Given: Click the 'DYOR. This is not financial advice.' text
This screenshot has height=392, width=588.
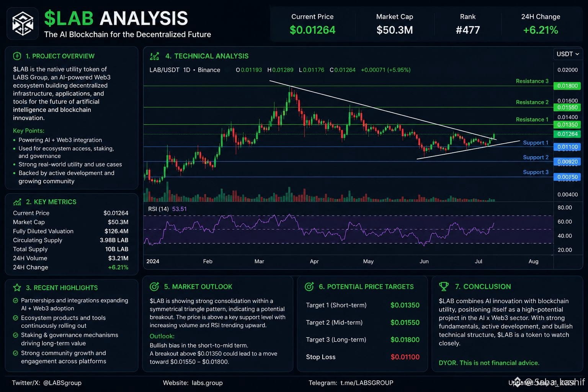Looking at the screenshot, I should 489,363.
